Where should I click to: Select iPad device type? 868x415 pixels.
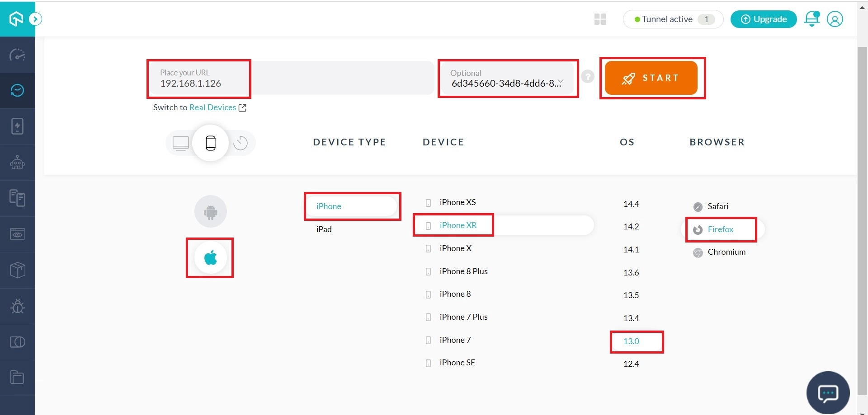tap(324, 229)
